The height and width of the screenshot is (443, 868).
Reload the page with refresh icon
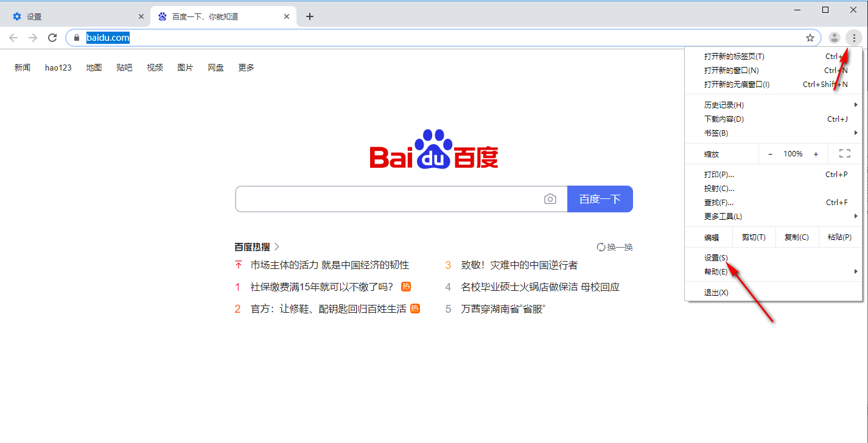click(52, 38)
